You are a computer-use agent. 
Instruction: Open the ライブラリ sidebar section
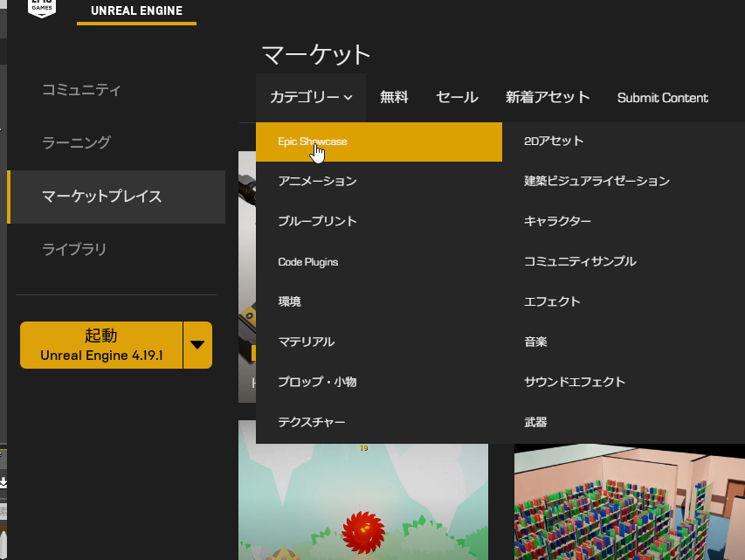pyautogui.click(x=76, y=249)
